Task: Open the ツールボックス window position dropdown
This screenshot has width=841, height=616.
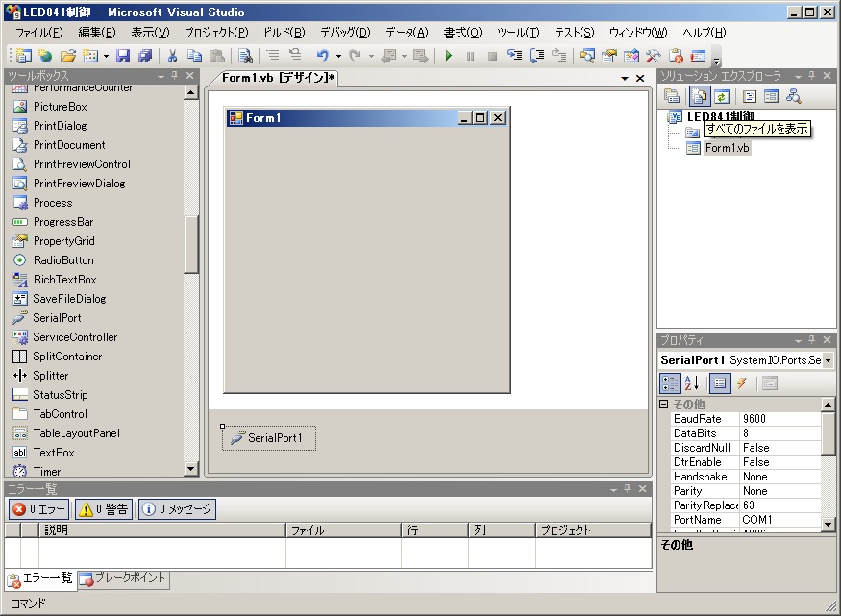Action: (x=161, y=77)
